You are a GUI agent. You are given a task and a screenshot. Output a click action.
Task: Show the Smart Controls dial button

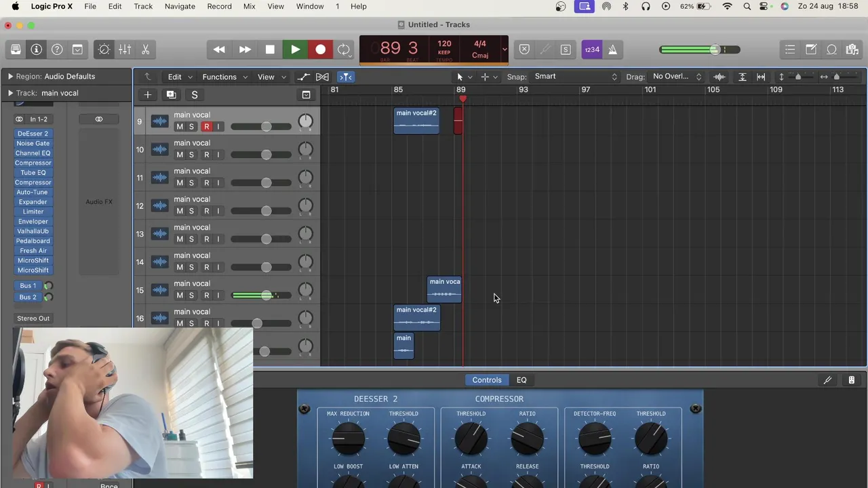[104, 49]
